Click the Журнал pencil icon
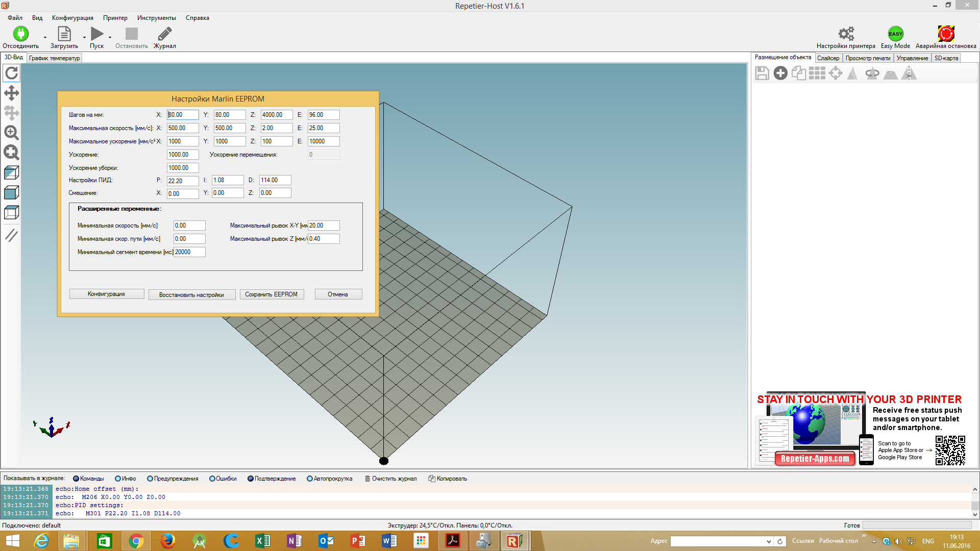Screen dimensions: 980x551 pyautogui.click(x=164, y=34)
